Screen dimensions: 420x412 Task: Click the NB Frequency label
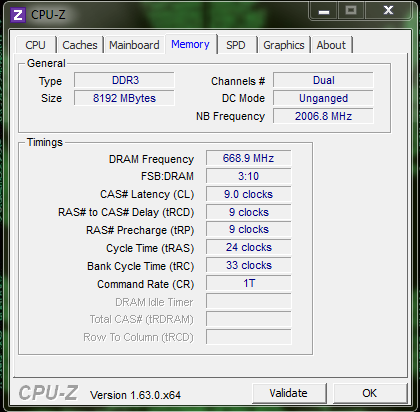tap(230, 116)
